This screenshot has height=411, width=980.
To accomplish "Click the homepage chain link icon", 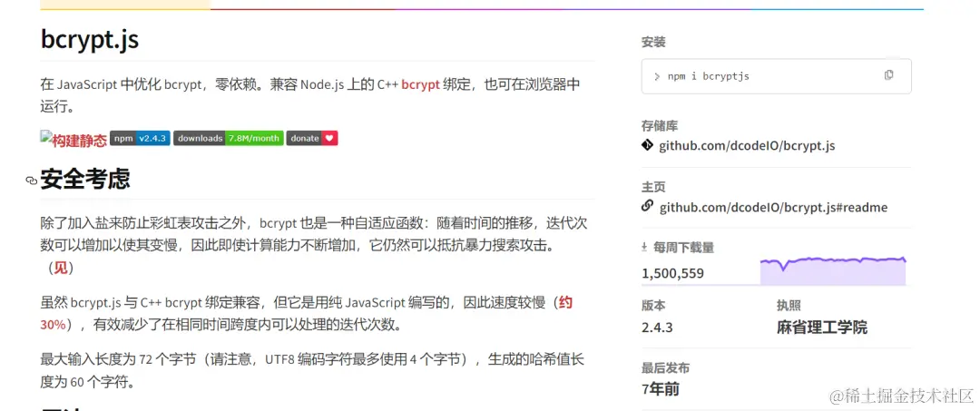I will pyautogui.click(x=648, y=205).
